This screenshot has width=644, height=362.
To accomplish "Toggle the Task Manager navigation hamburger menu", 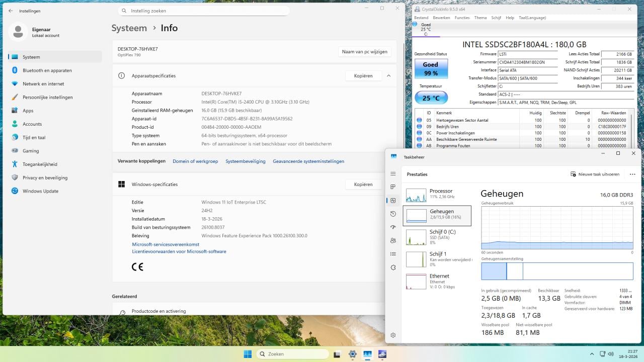I will (393, 173).
